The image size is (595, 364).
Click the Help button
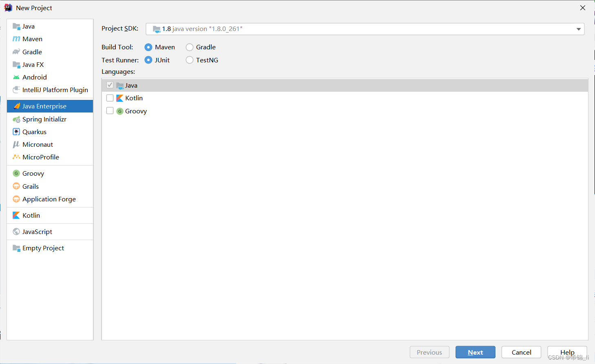tap(567, 352)
